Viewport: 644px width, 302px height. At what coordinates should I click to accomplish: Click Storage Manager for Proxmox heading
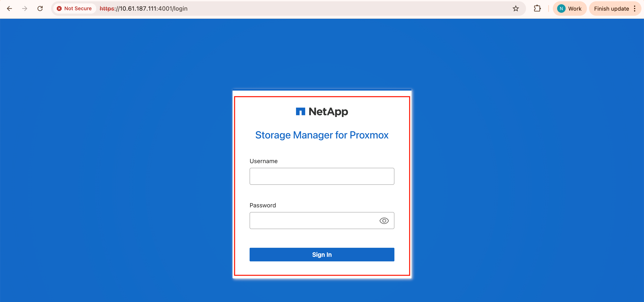coord(322,135)
